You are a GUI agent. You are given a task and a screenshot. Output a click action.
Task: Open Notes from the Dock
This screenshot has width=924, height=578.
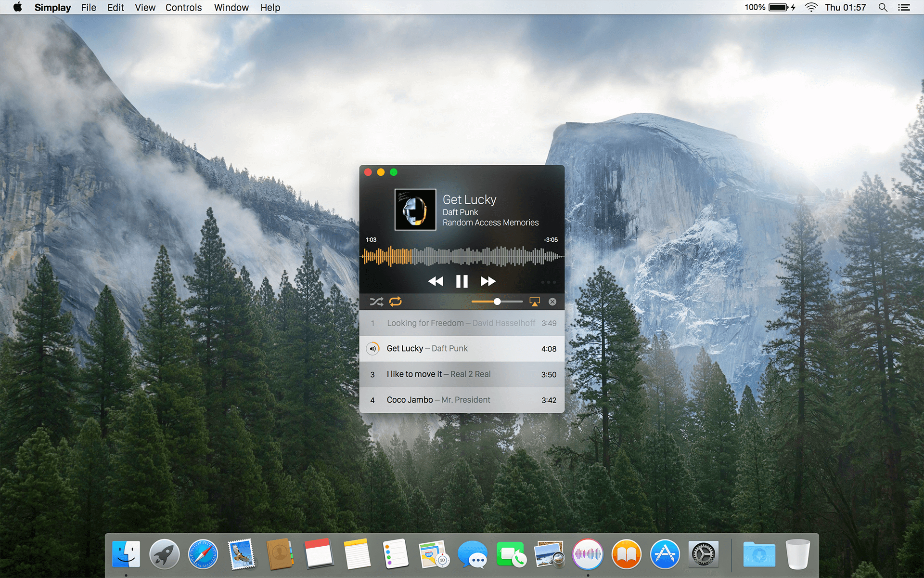[x=357, y=554]
